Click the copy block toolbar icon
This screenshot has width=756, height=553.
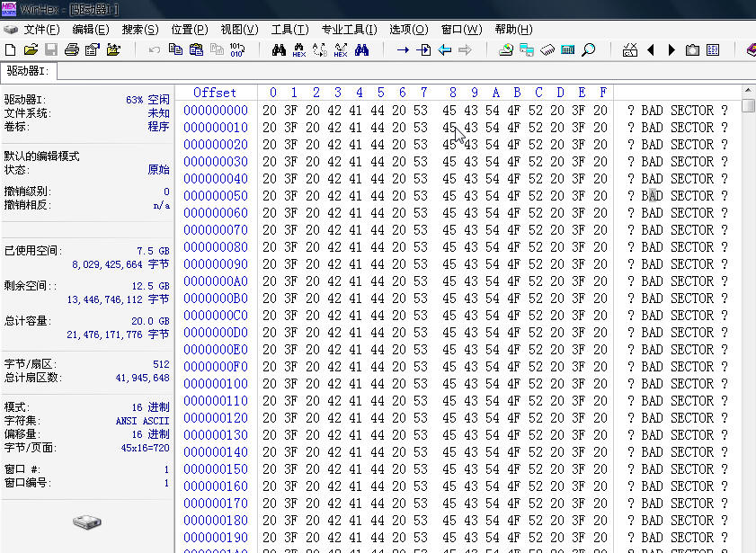[x=175, y=50]
